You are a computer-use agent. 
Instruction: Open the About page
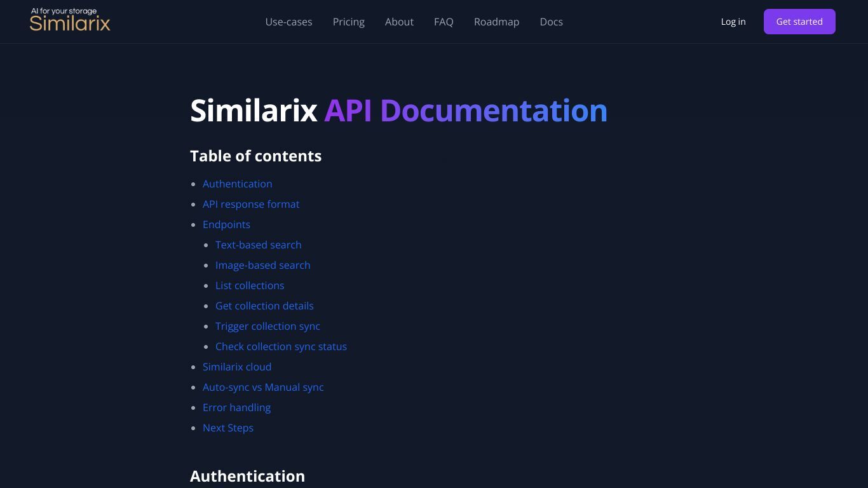coord(399,22)
